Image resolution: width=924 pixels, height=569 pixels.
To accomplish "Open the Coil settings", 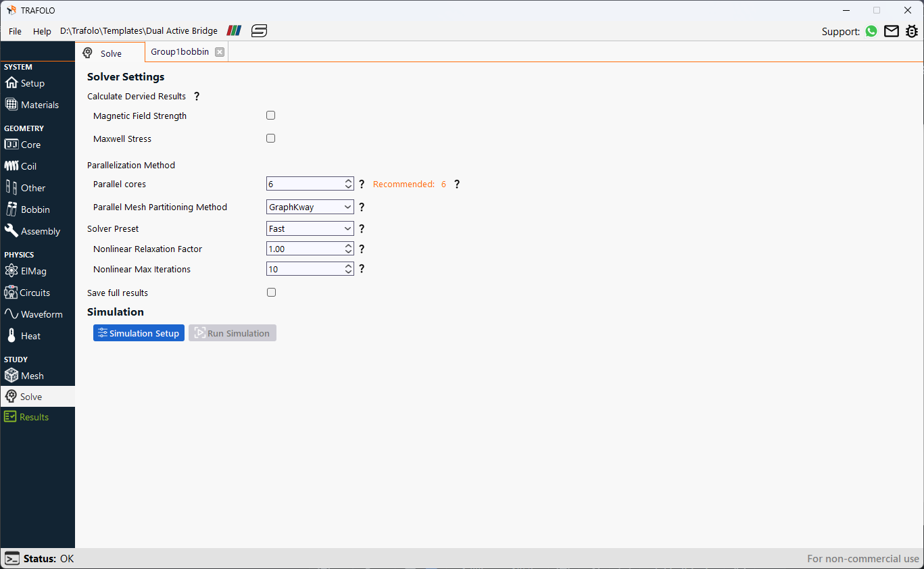I will (27, 166).
